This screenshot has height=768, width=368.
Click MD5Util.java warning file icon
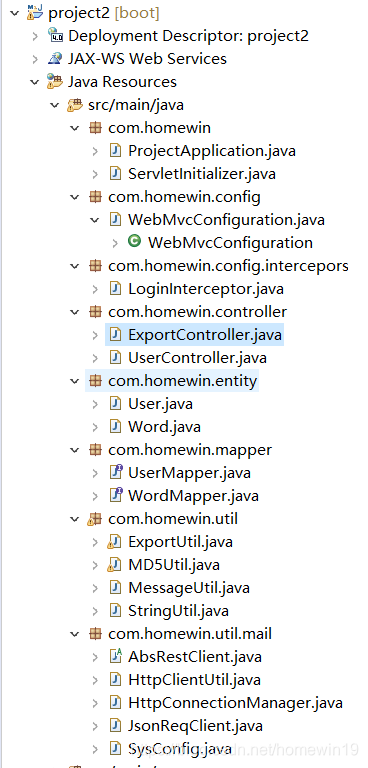pyautogui.click(x=114, y=565)
